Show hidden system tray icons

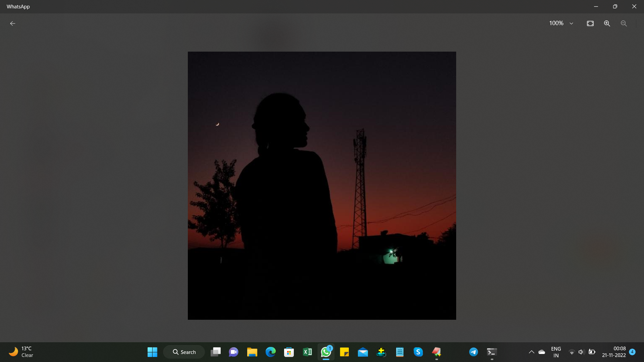click(x=532, y=352)
